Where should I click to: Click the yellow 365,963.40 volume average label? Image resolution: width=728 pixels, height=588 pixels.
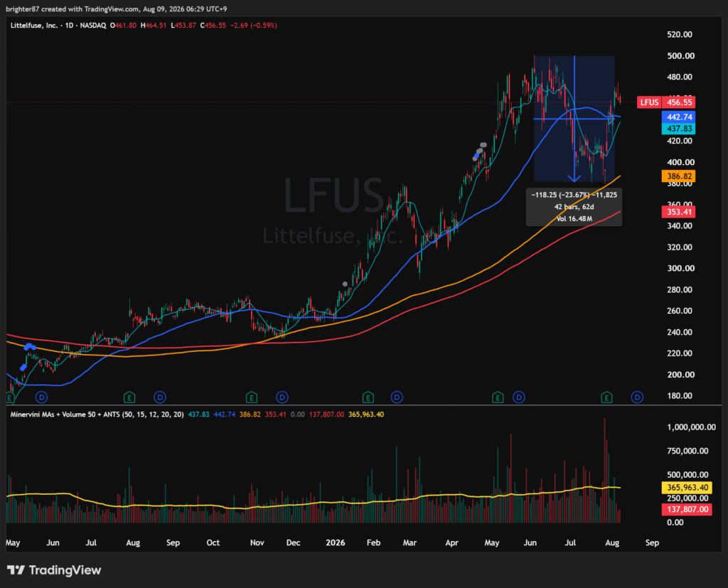point(687,487)
